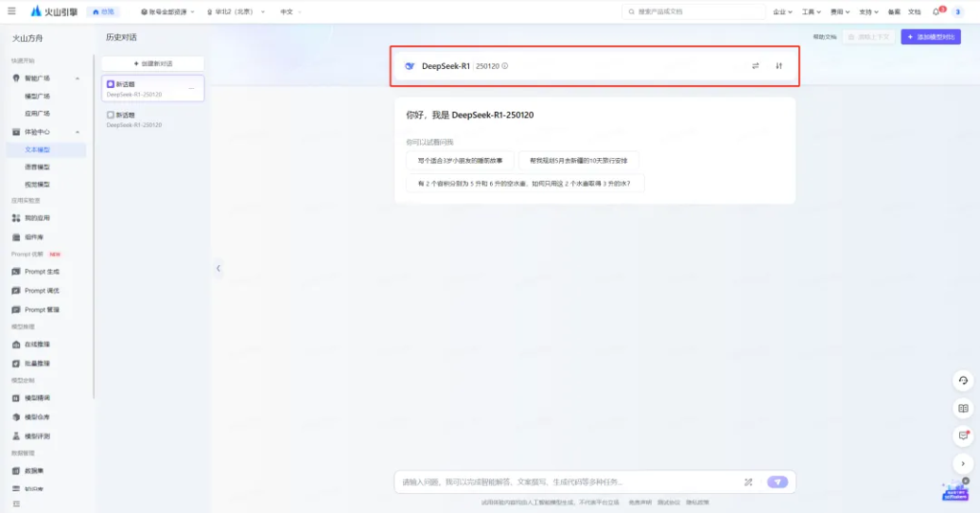Open 模型评测 in the sidebar
The image size is (980, 513).
[37, 435]
